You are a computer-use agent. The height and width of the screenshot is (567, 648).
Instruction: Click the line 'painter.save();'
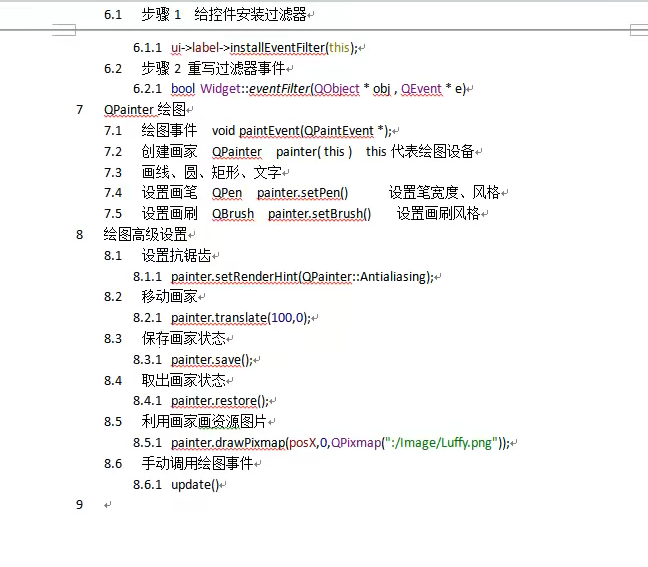(x=212, y=360)
